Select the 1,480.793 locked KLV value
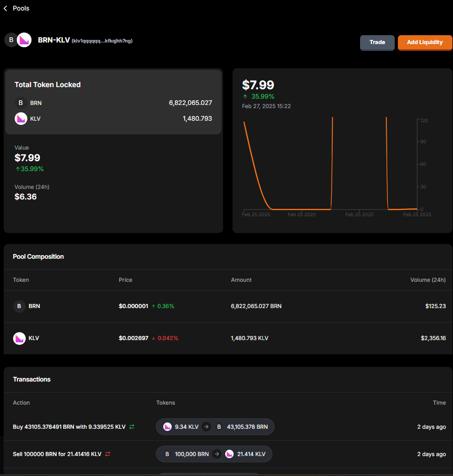453x476 pixels. pyautogui.click(x=197, y=119)
